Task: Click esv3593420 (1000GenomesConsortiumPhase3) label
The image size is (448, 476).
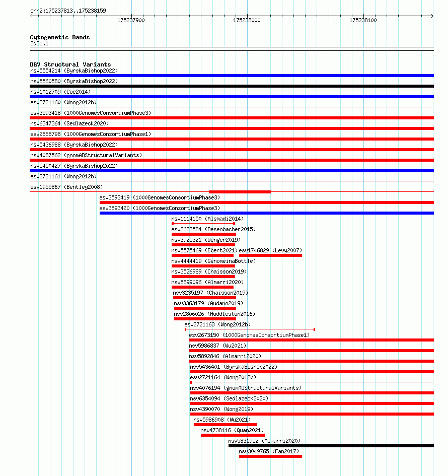Action: 160,208
